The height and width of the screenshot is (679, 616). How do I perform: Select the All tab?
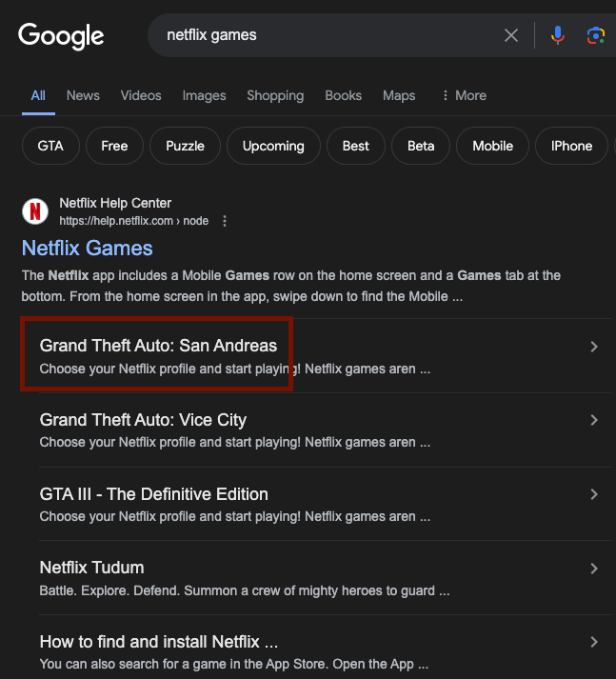click(38, 95)
